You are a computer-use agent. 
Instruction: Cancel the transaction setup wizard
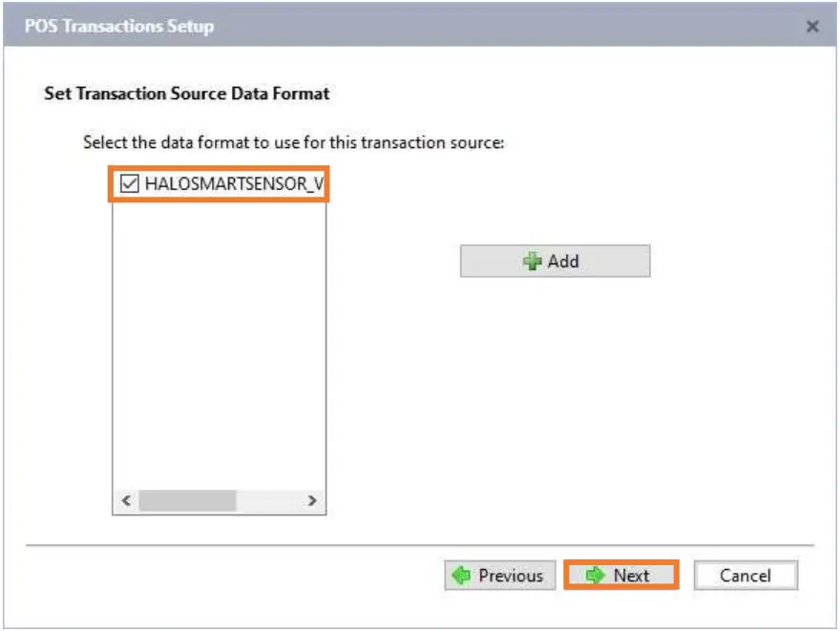(745, 576)
